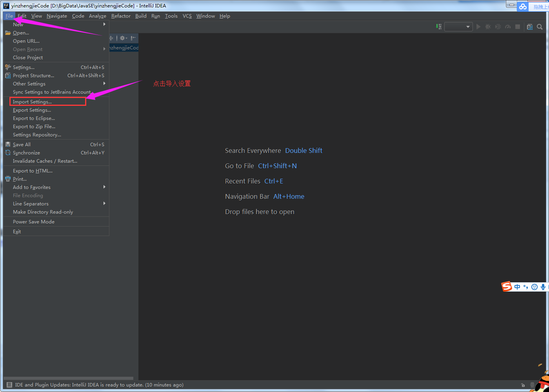Image resolution: width=549 pixels, height=392 pixels.
Task: Toggle punctuation mode on Sogou bar
Action: [526, 287]
